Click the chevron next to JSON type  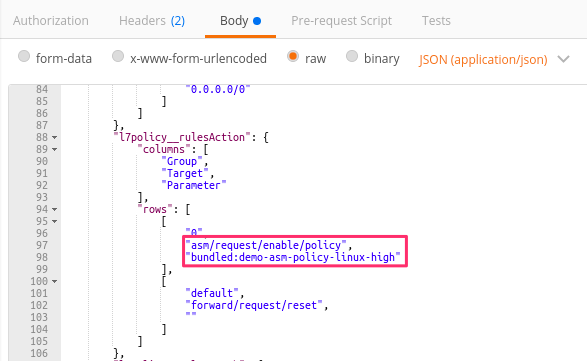pyautogui.click(x=563, y=59)
